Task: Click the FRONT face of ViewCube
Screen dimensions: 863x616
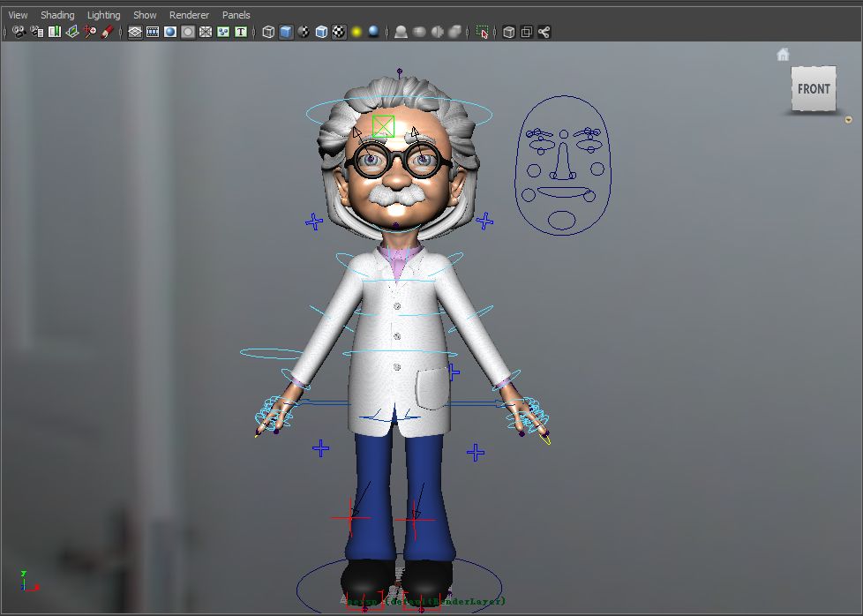Action: pos(814,88)
